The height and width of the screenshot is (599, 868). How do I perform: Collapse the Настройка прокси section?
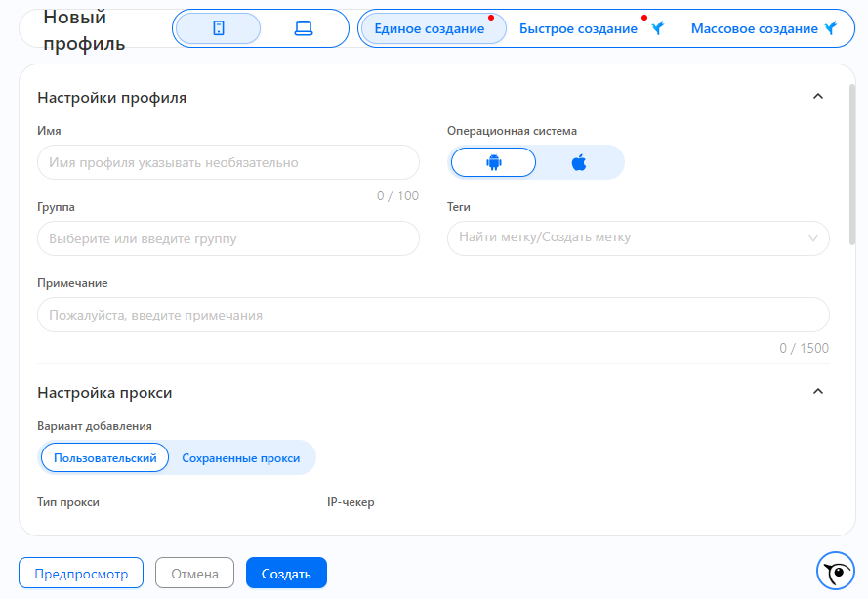tap(817, 391)
